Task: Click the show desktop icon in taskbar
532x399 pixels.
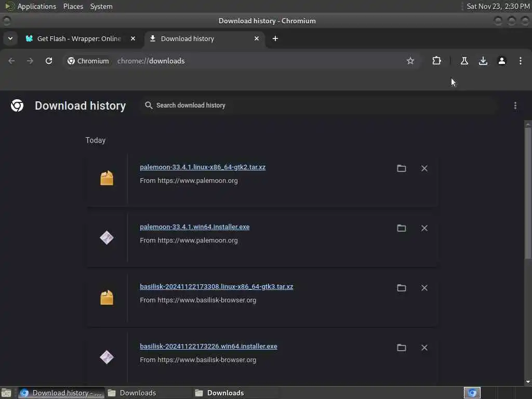Action: 6,393
